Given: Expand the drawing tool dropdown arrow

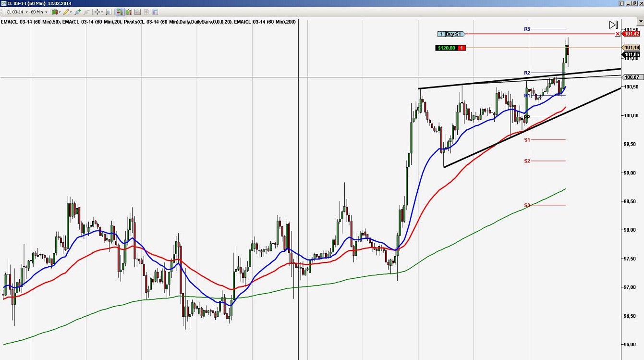Looking at the screenshot, I should click(71, 12).
